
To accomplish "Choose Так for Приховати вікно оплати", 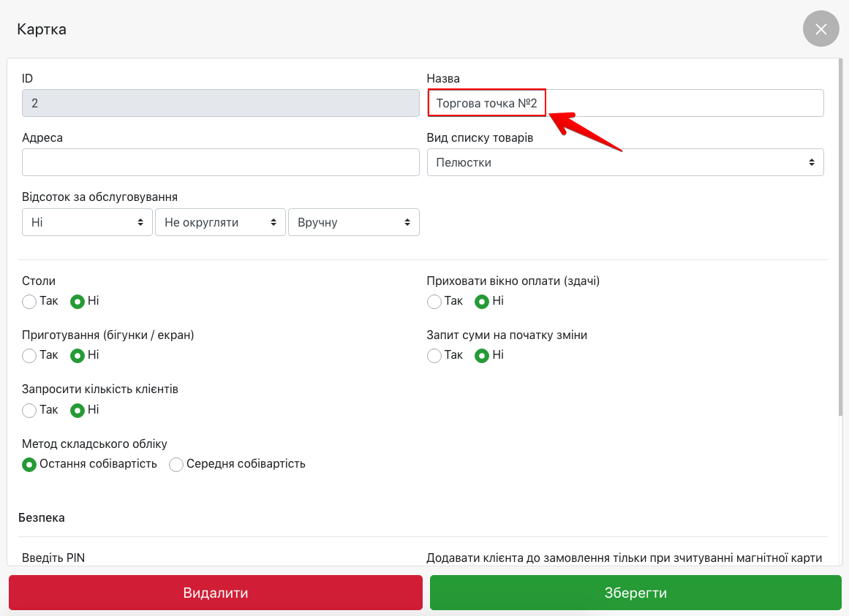I will 434,301.
